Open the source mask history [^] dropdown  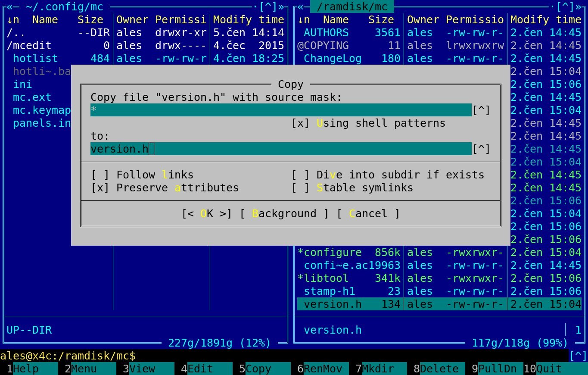tap(481, 110)
